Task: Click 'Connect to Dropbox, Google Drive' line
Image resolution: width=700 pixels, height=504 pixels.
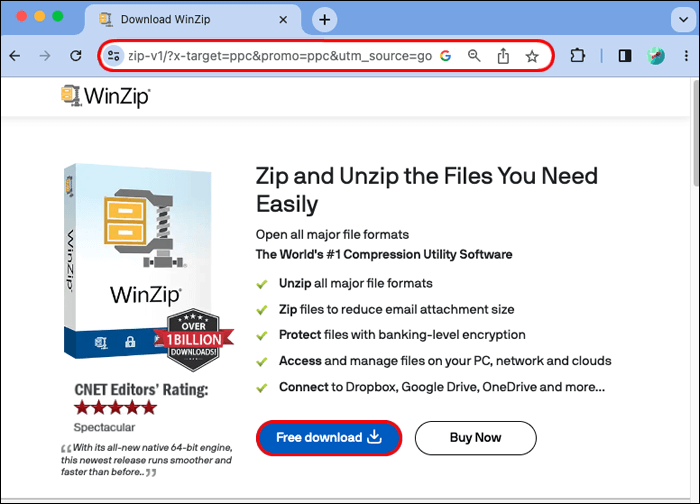Action: point(442,387)
